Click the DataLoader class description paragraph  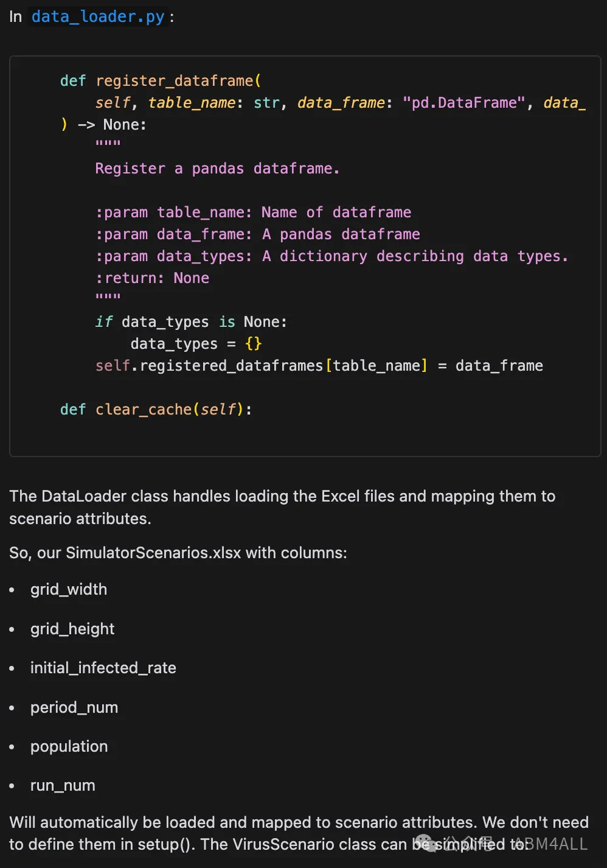[282, 507]
